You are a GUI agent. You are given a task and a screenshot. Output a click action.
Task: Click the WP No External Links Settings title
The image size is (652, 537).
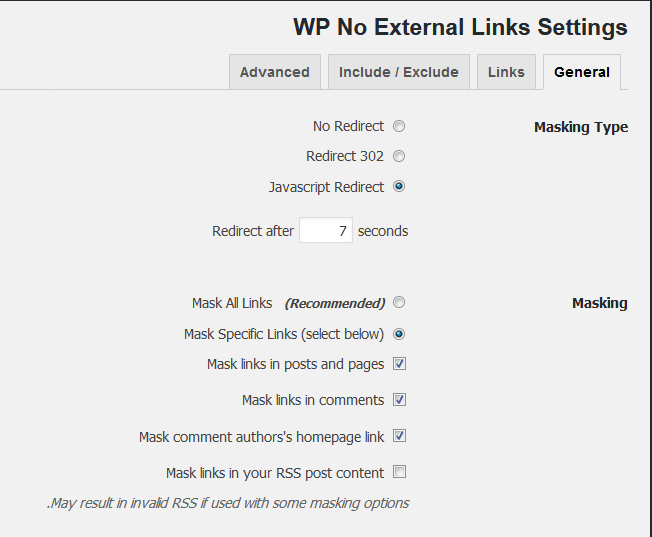click(460, 27)
